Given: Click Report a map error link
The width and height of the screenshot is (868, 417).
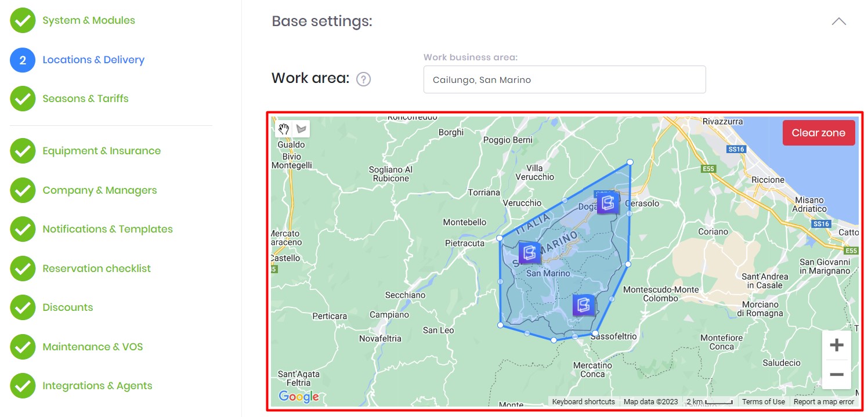Looking at the screenshot, I should pyautogui.click(x=823, y=401).
